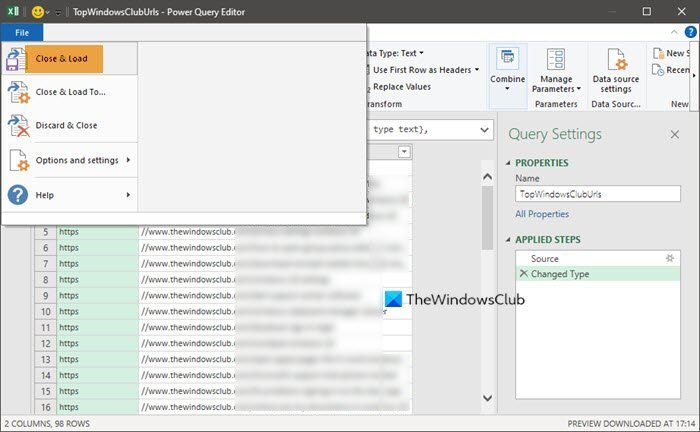Viewport: 700px width, 432px height.
Task: Select the Source applied step
Action: 598,258
